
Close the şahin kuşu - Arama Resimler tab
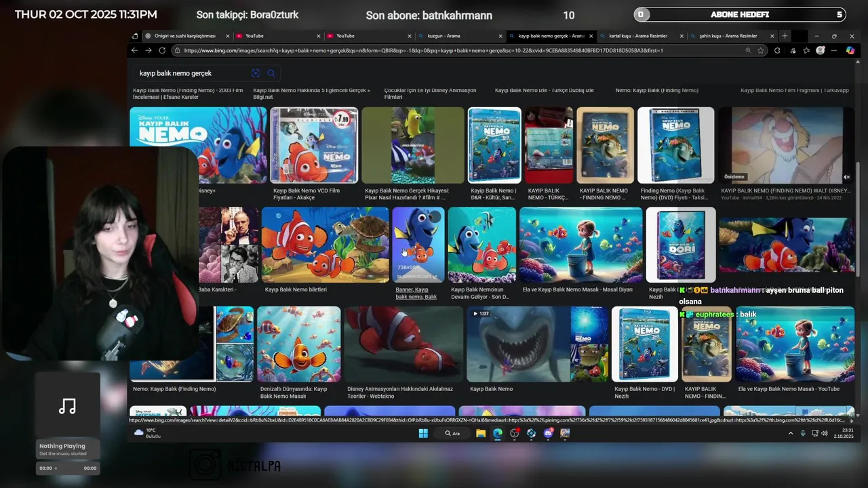[772, 36]
